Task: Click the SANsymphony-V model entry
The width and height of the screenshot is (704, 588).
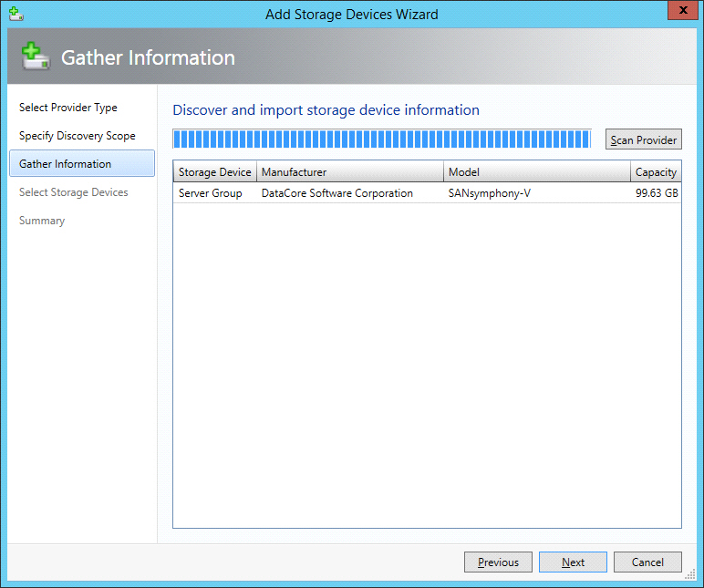Action: click(x=490, y=193)
